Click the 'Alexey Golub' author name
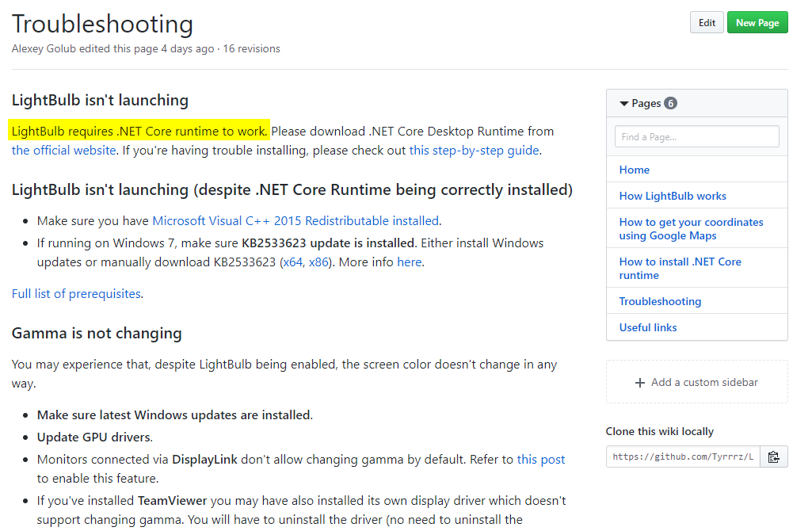The image size is (812, 531). tap(44, 48)
